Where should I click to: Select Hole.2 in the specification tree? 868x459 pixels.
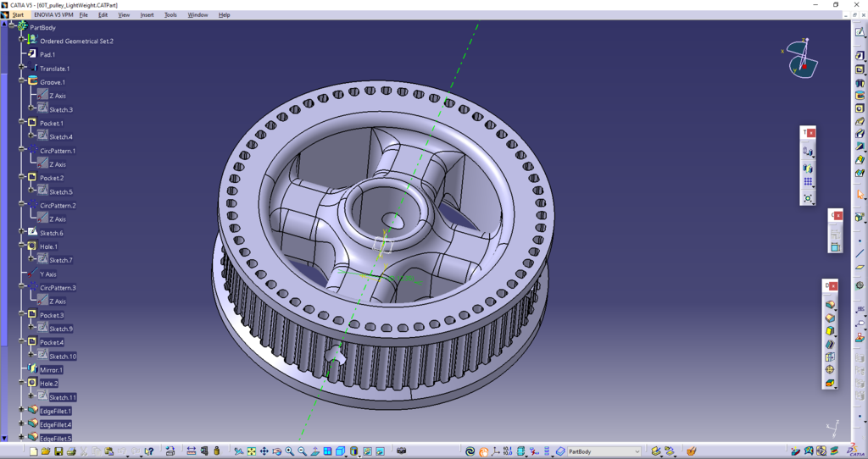48,384
